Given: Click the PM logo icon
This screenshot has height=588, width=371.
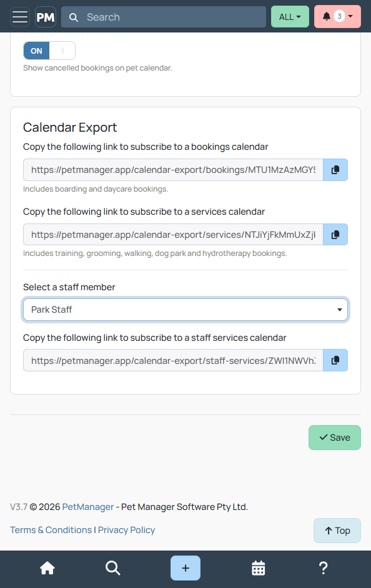Looking at the screenshot, I should point(46,17).
